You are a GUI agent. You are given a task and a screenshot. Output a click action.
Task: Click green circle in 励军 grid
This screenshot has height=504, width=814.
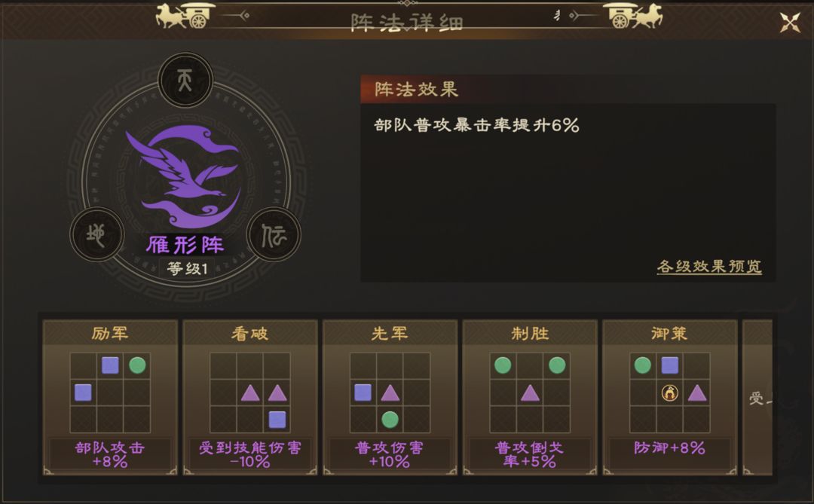[x=137, y=365]
